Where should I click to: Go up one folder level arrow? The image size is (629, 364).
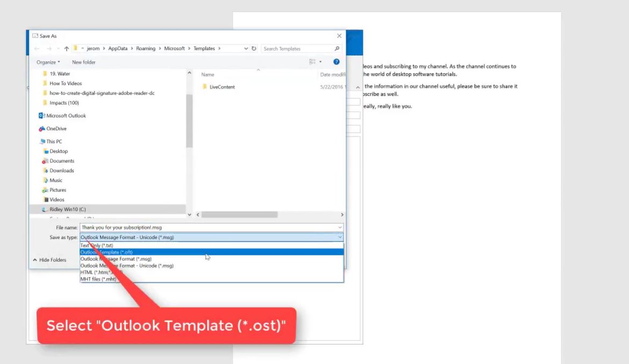point(67,48)
